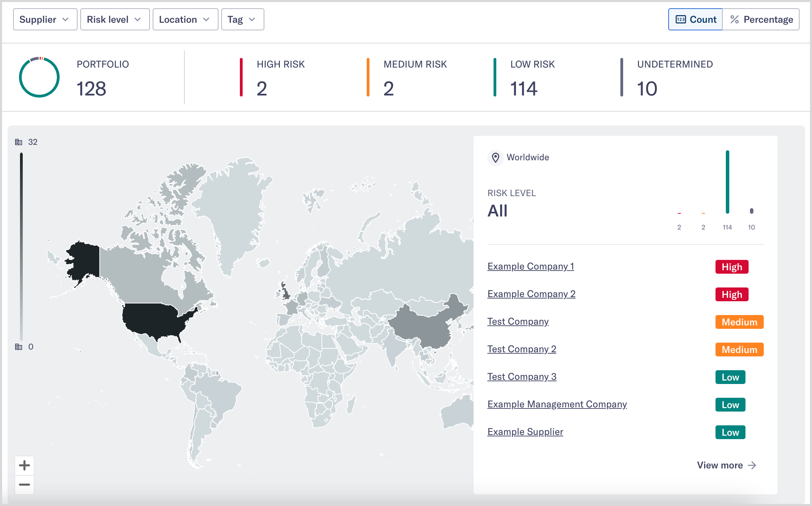The height and width of the screenshot is (506, 812).
Task: Adjust the map density slider
Action: (x=21, y=245)
